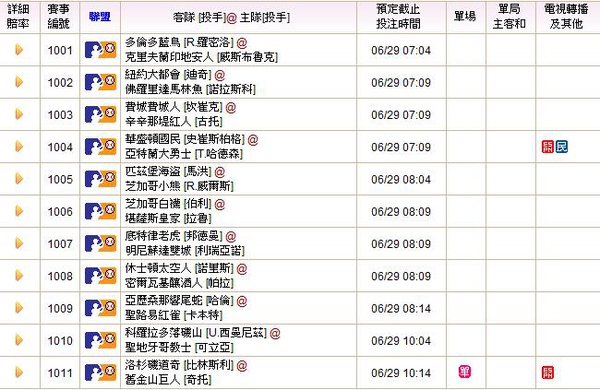Click MLB league logo in row 1010

coord(100,340)
